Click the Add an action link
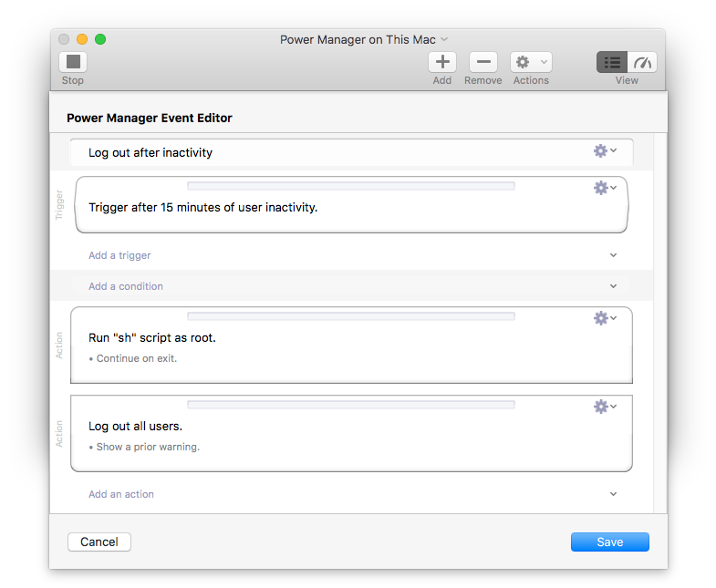The height and width of the screenshot is (588, 716). pos(121,494)
